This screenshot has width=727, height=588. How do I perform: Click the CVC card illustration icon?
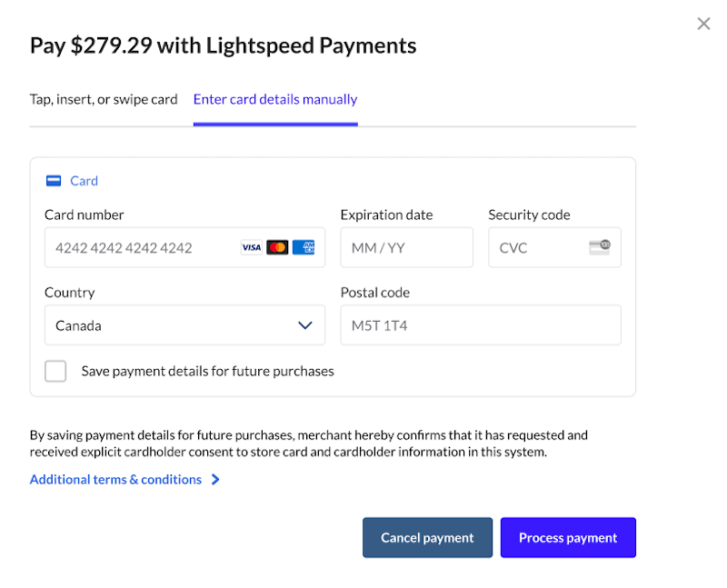point(599,247)
